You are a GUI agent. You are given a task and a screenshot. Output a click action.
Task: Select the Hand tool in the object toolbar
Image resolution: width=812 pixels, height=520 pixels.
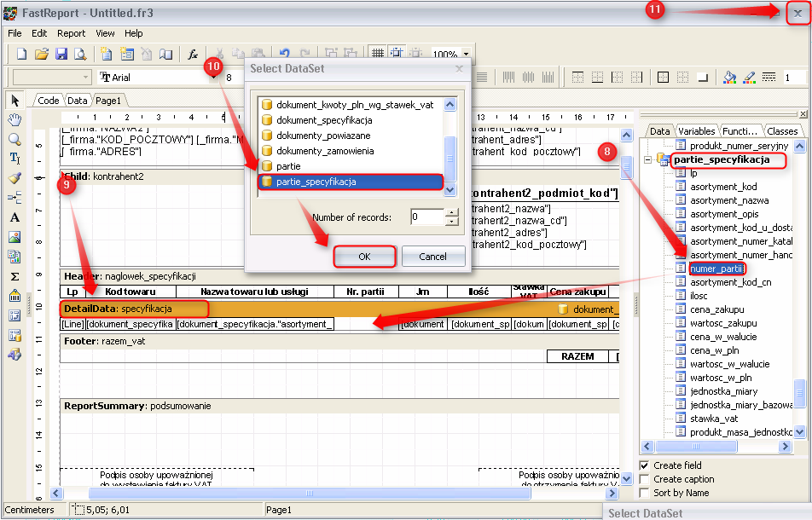tap(14, 119)
